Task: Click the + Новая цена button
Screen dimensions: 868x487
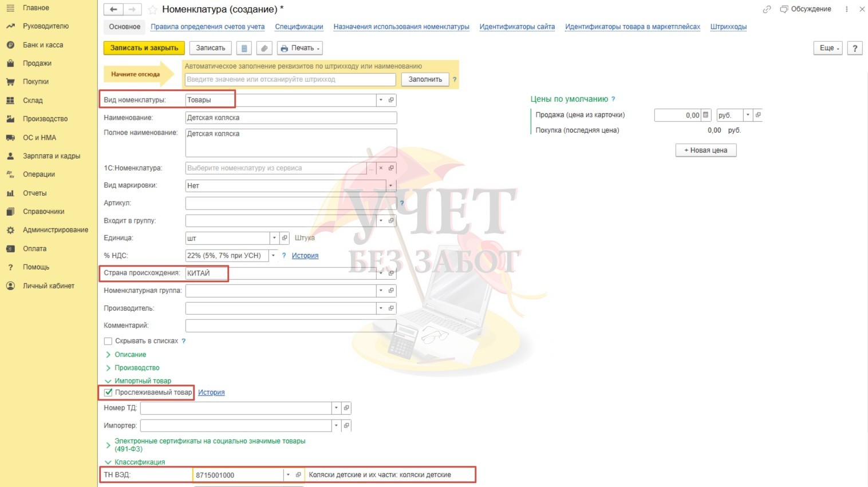Action: pyautogui.click(x=705, y=151)
